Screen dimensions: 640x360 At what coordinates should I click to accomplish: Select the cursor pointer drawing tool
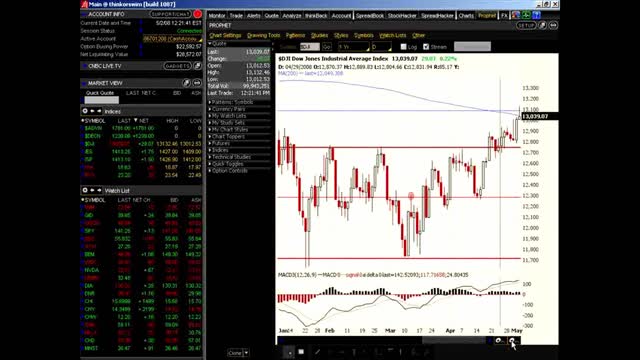[x=289, y=352]
